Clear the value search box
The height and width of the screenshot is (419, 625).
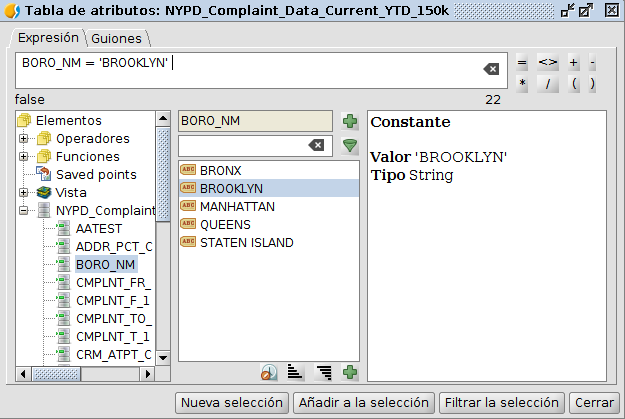[x=316, y=145]
